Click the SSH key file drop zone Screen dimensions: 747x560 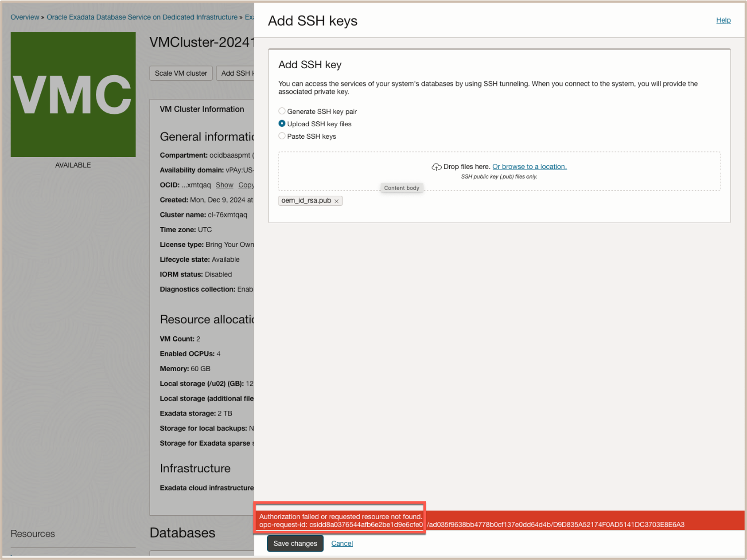(x=499, y=171)
